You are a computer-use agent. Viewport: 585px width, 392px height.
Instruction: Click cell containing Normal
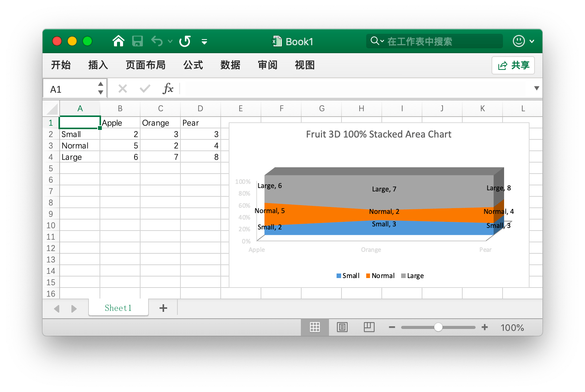pyautogui.click(x=80, y=145)
